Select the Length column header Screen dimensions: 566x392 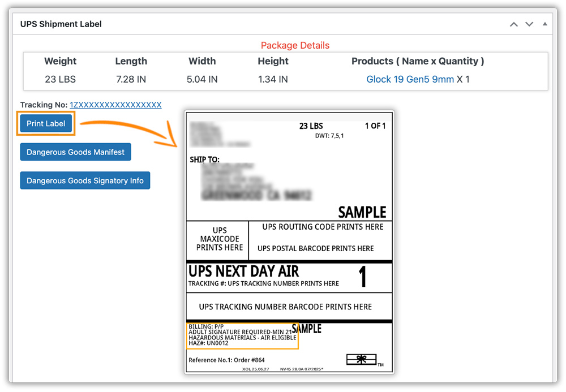click(x=131, y=61)
